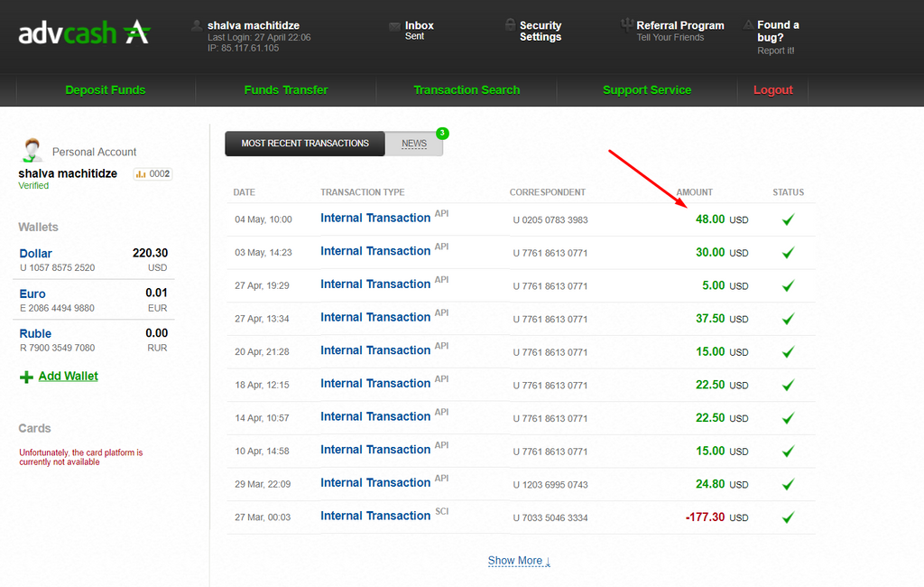Click the card platform unavailable notice
Image resolution: width=924 pixels, height=587 pixels.
pos(80,457)
